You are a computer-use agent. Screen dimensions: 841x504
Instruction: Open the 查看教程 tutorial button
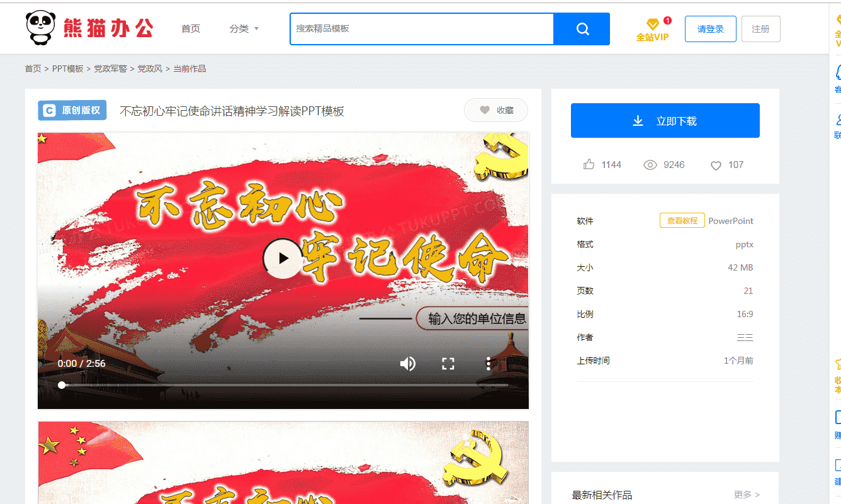(682, 221)
